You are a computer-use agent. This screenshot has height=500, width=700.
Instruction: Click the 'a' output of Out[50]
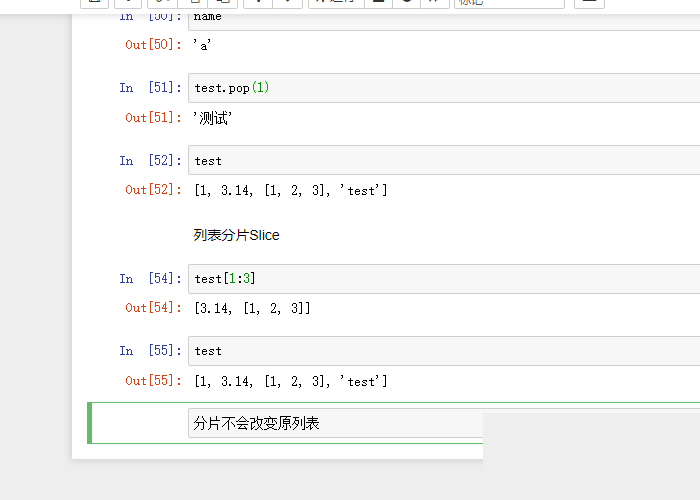tap(203, 45)
